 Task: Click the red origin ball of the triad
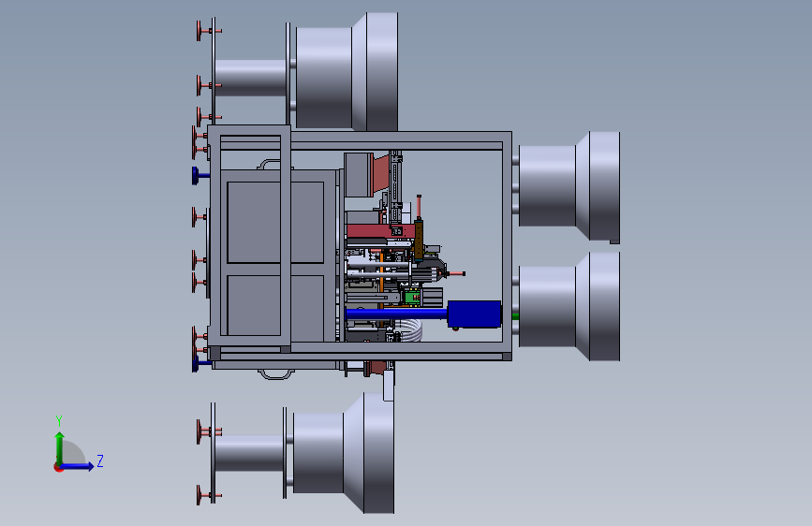click(58, 467)
